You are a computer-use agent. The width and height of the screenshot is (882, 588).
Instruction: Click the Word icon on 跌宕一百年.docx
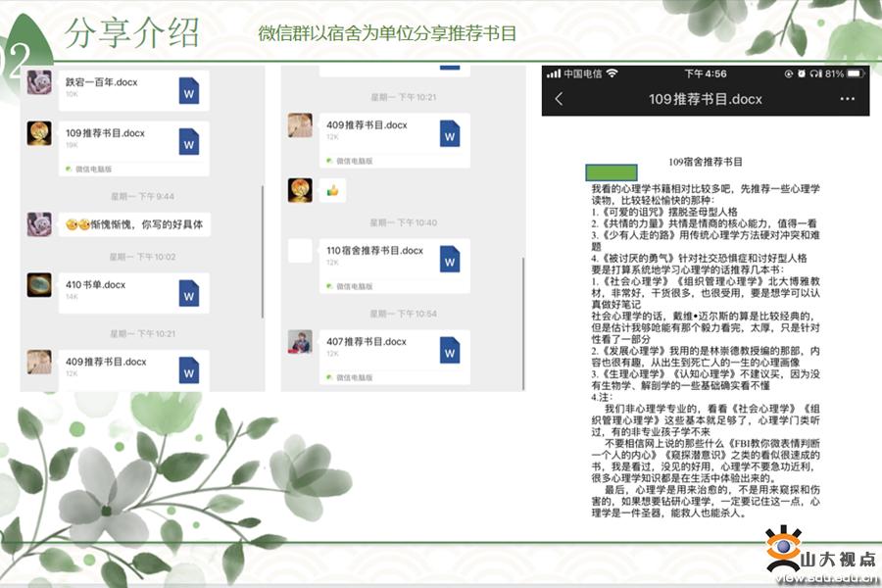[189, 91]
